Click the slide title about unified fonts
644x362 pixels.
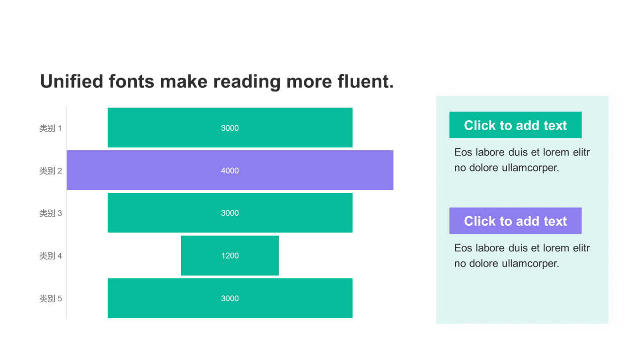216,81
